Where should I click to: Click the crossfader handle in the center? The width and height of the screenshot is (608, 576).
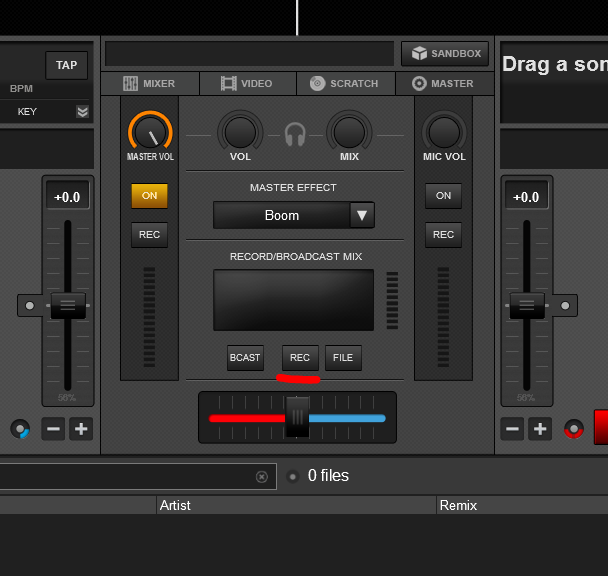click(297, 417)
